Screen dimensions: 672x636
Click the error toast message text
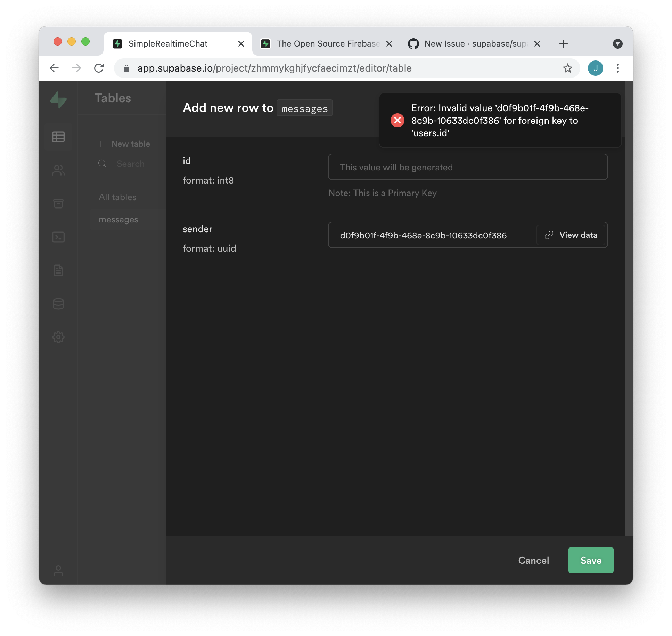500,120
